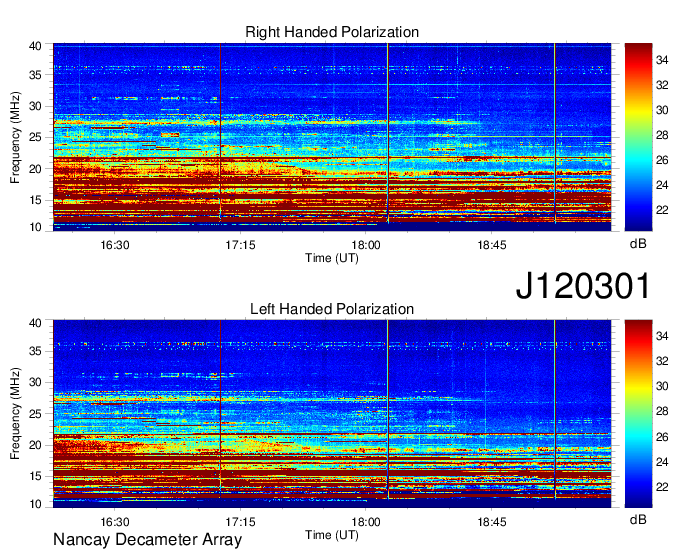
Task: Click the 35 MHz tick label on the top plot
Action: (35, 75)
